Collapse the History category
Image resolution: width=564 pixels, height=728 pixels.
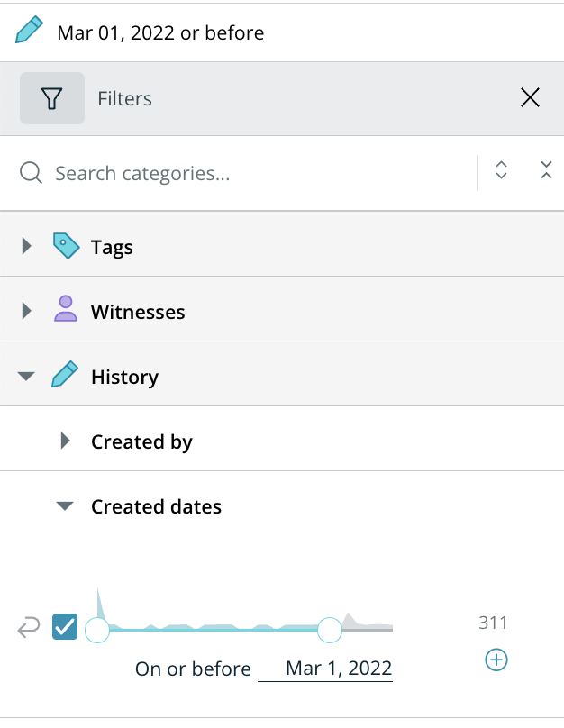(x=26, y=376)
